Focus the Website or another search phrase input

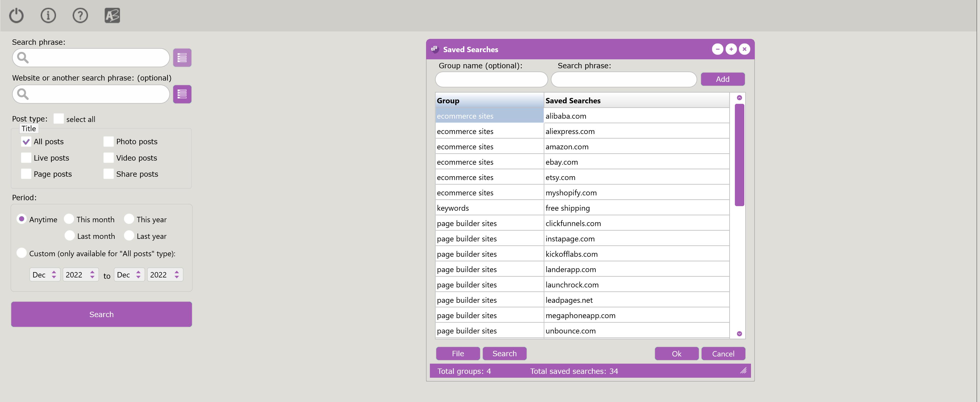pyautogui.click(x=91, y=94)
